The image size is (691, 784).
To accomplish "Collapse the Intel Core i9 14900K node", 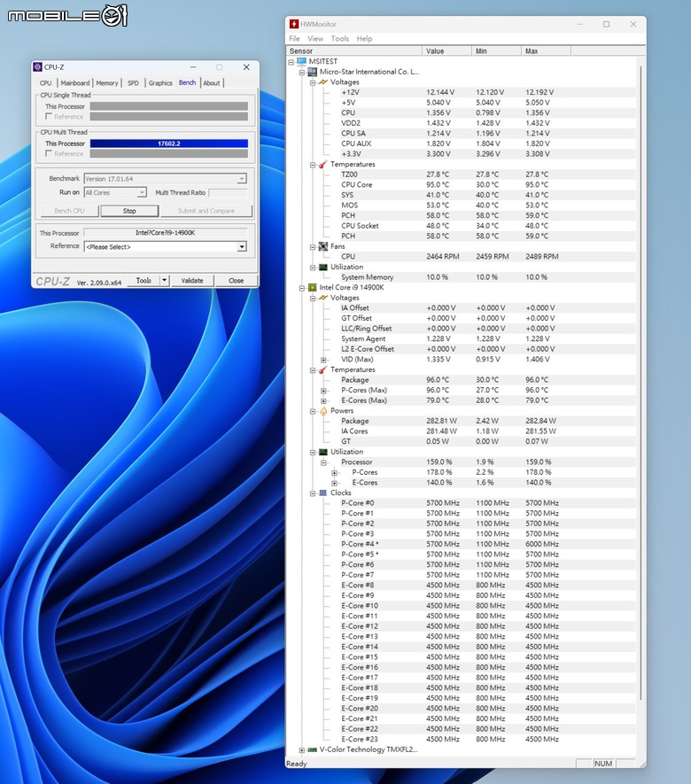I will pyautogui.click(x=302, y=288).
